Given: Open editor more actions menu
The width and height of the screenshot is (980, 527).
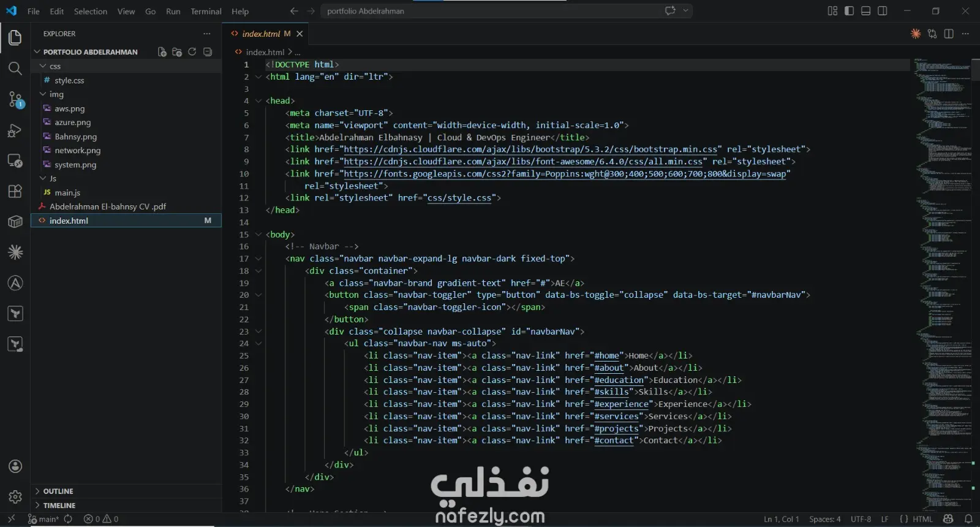Looking at the screenshot, I should pyautogui.click(x=965, y=34).
